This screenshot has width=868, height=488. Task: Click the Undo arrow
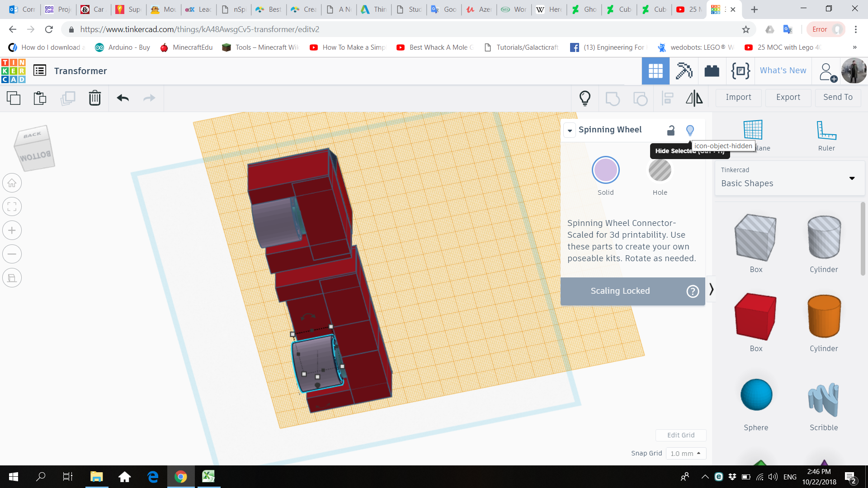(123, 98)
